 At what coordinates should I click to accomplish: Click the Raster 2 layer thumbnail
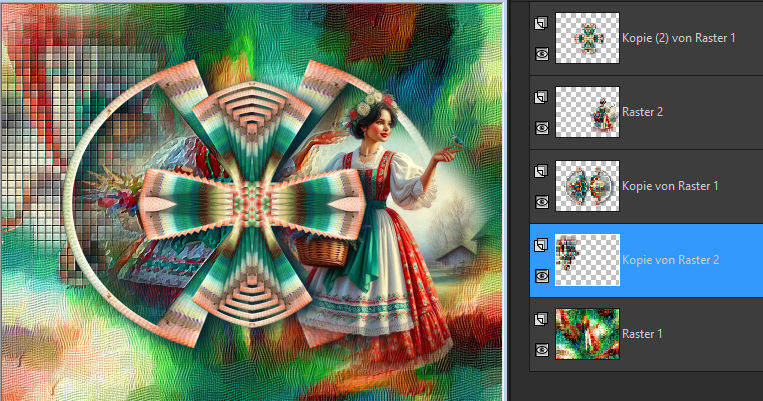pyautogui.click(x=587, y=112)
